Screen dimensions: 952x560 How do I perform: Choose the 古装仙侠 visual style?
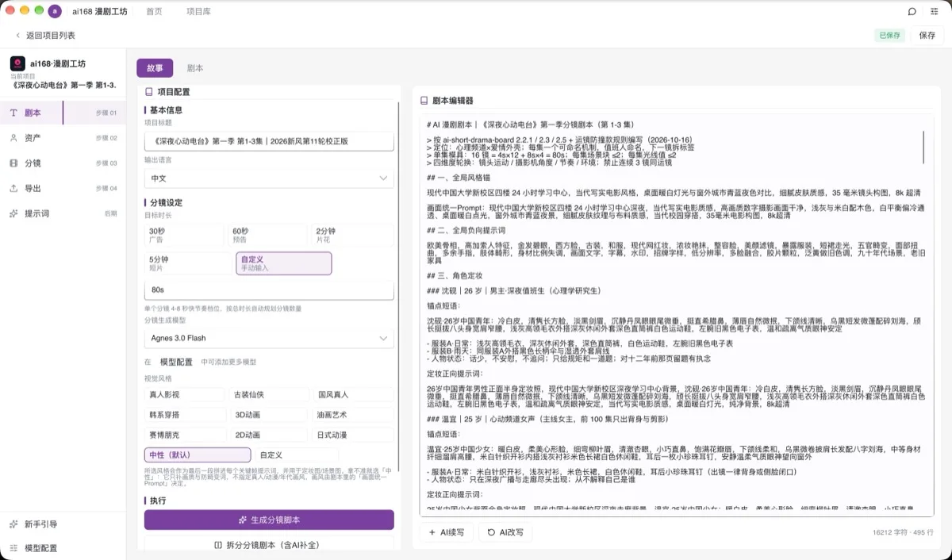coord(269,394)
